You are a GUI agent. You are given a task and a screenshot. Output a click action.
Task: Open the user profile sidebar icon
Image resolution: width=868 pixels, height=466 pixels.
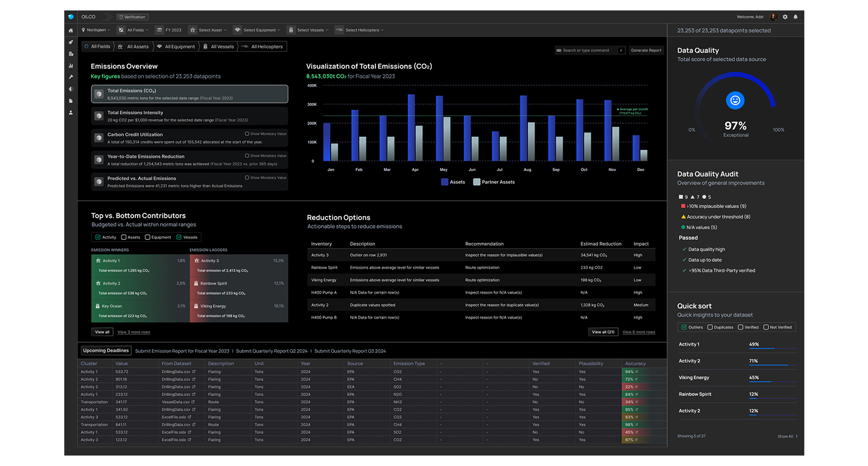tap(71, 112)
